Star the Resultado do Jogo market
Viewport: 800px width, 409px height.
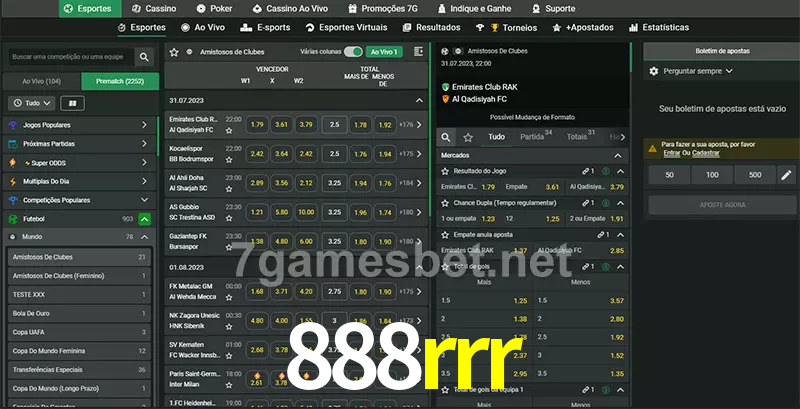(x=445, y=171)
